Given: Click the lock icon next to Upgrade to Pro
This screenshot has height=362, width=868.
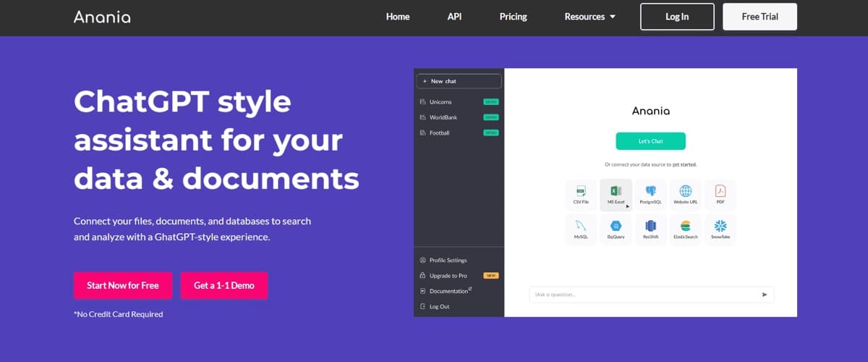Looking at the screenshot, I should tap(422, 276).
